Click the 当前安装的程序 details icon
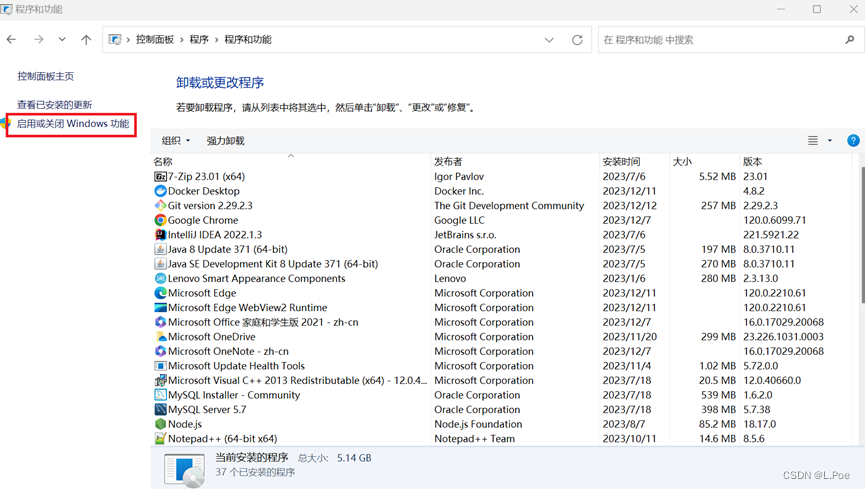Screen dimensions: 865x489 (x=184, y=470)
